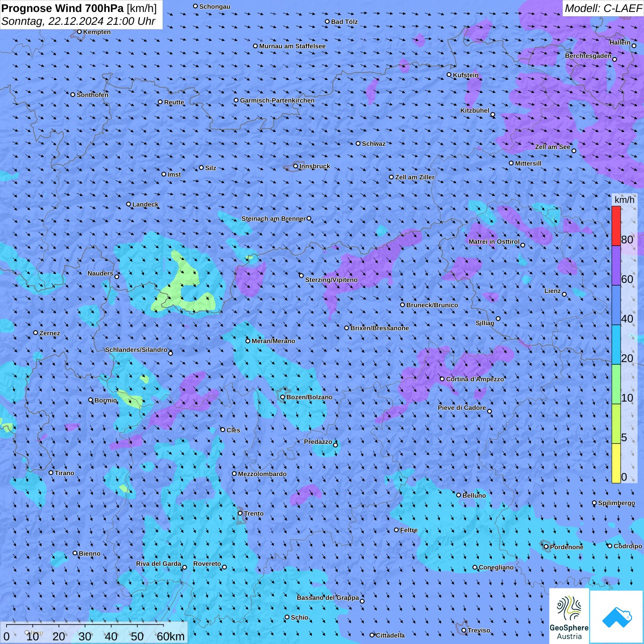Select the red 80 km/h legend swatch
The image size is (644, 644).
pyautogui.click(x=616, y=226)
